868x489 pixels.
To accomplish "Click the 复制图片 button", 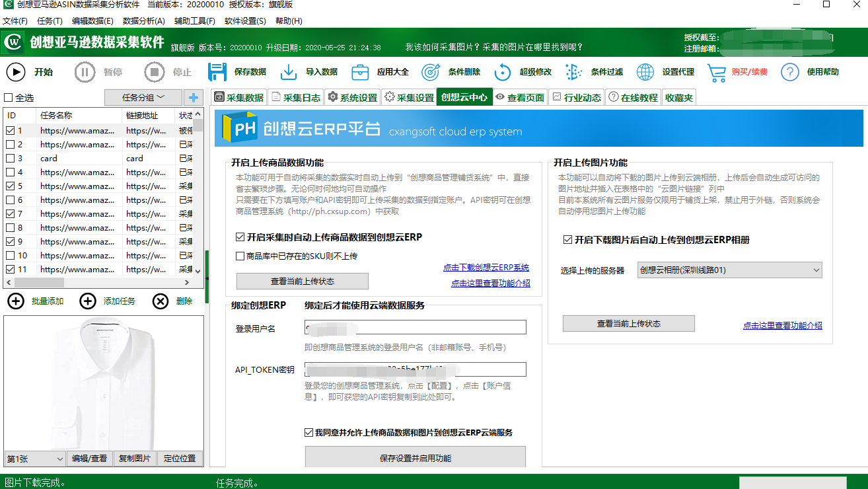I will click(134, 459).
